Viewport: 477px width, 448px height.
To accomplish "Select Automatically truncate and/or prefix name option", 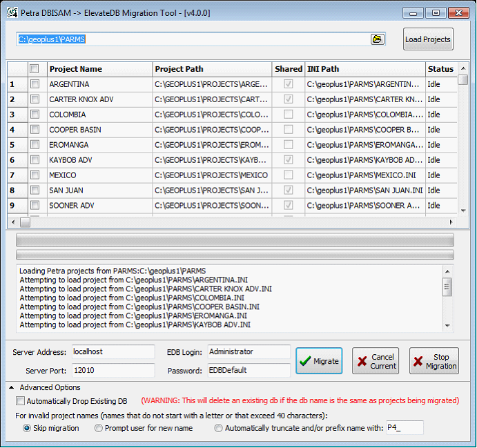I will point(219,428).
